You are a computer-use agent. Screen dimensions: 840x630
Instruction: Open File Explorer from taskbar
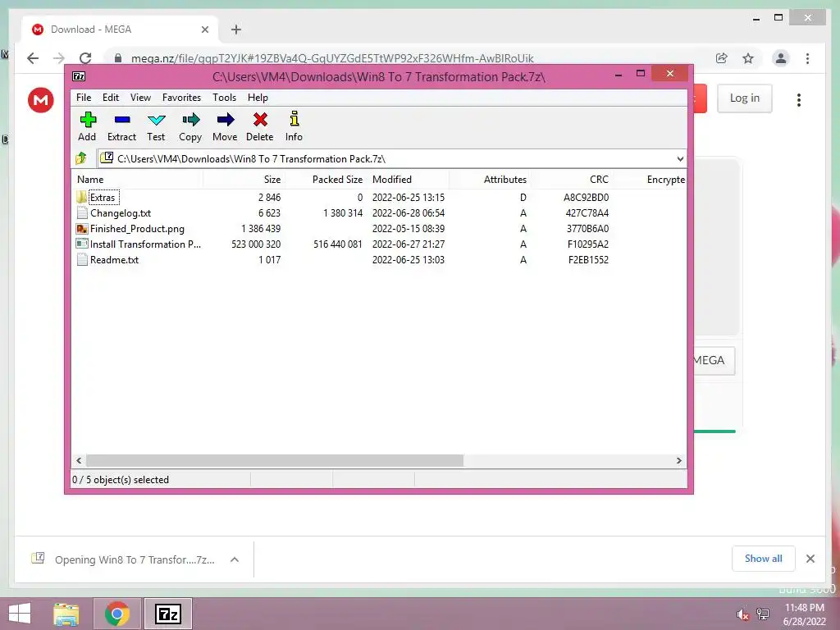[66, 614]
